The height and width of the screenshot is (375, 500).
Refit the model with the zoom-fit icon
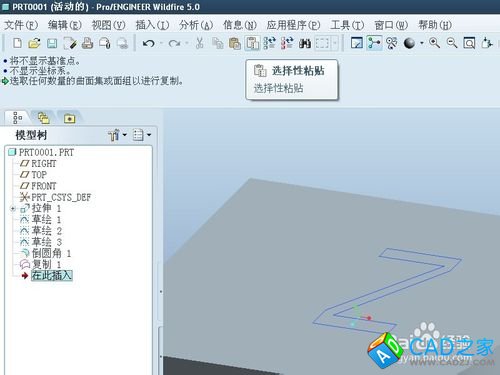[x=469, y=43]
